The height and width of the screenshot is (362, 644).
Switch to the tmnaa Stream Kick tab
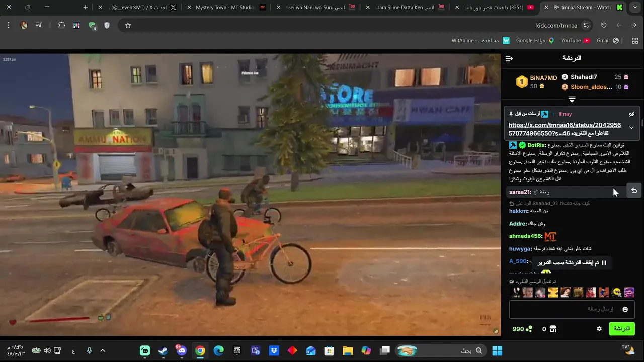pos(583,7)
